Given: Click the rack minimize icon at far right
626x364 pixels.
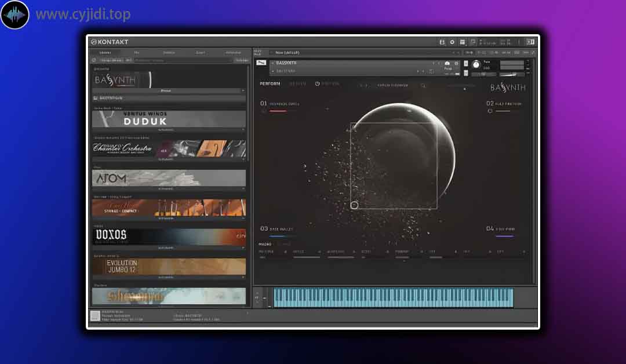Looking at the screenshot, I should (533, 52).
